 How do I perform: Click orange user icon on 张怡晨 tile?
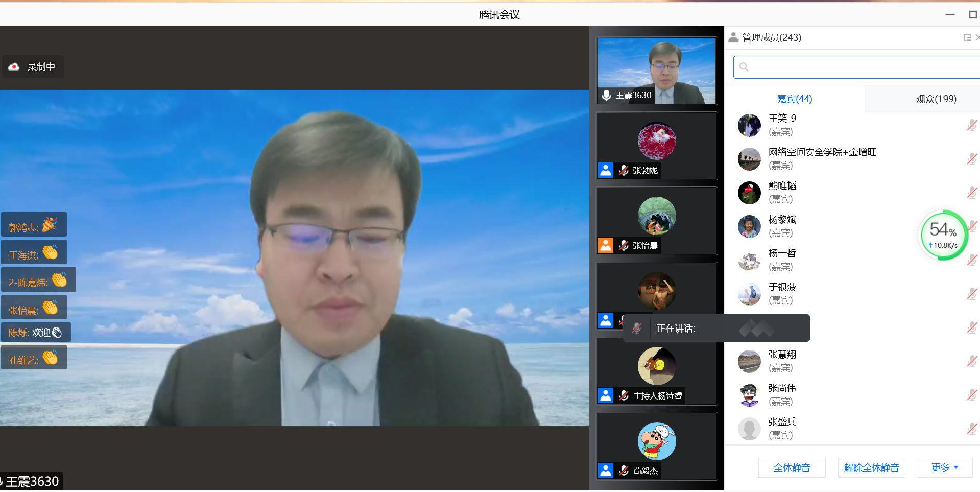606,246
